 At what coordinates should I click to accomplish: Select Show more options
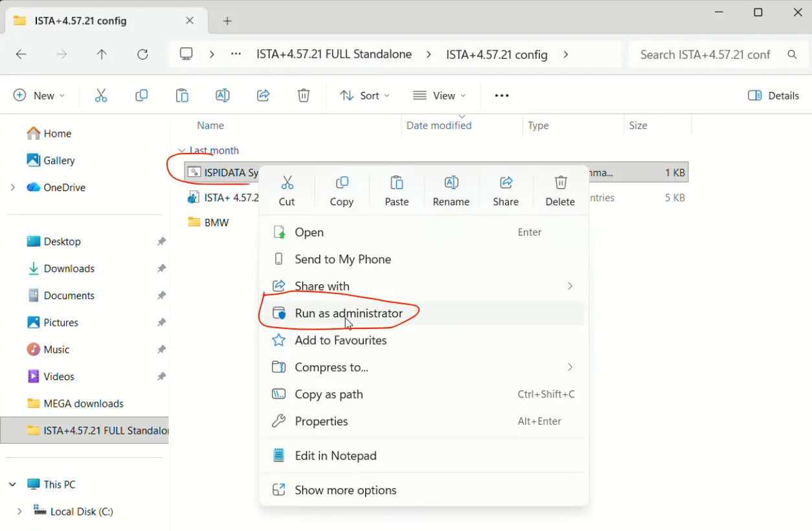[423, 490]
